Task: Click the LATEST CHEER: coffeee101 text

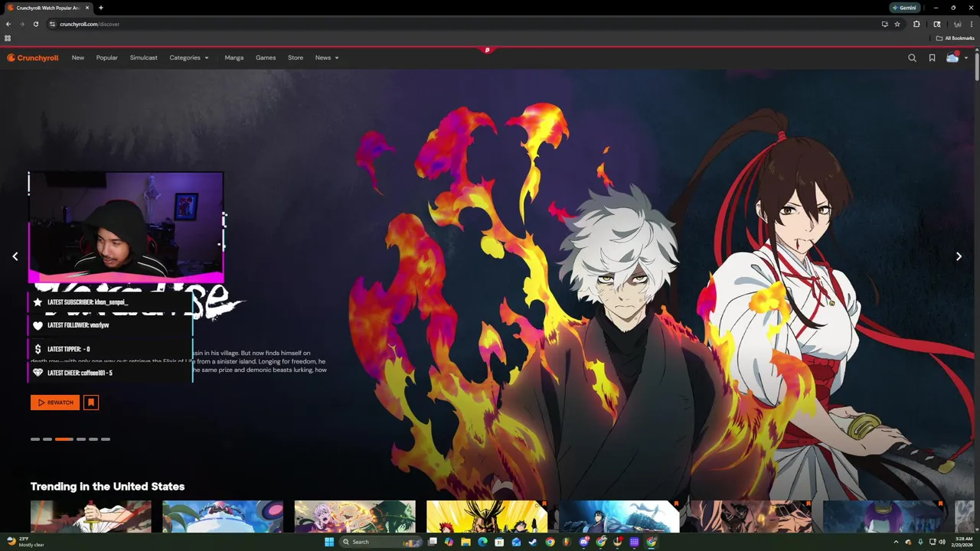Action: pyautogui.click(x=80, y=373)
